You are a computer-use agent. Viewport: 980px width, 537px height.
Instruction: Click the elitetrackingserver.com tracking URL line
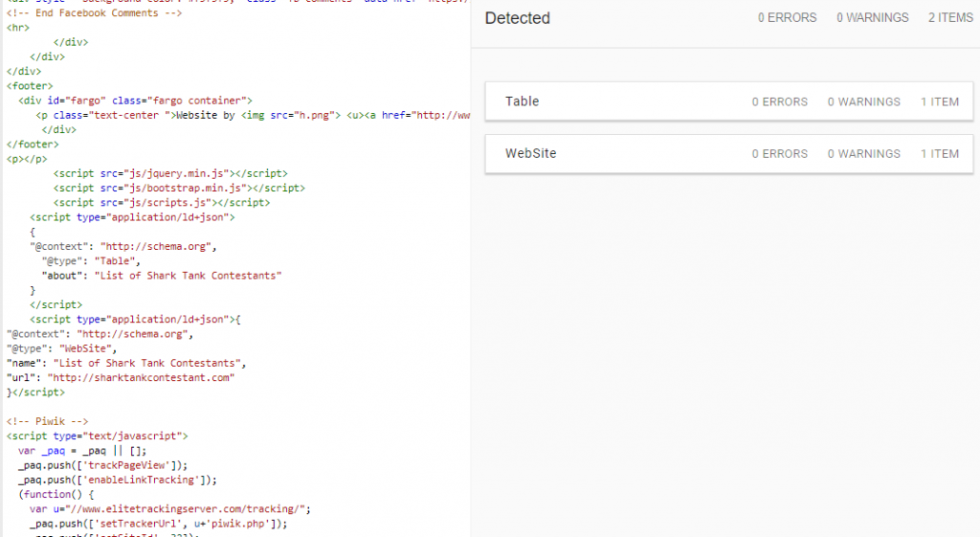click(170, 509)
